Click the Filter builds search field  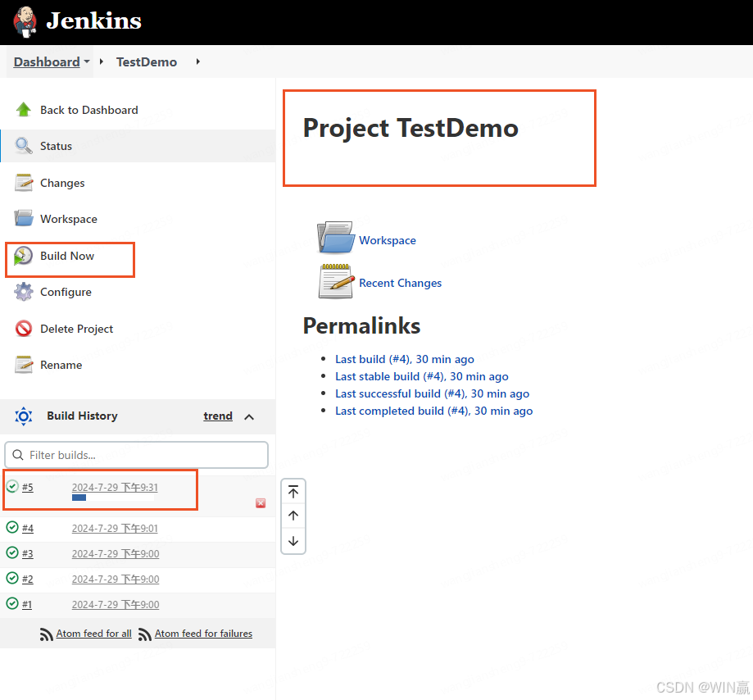click(136, 455)
